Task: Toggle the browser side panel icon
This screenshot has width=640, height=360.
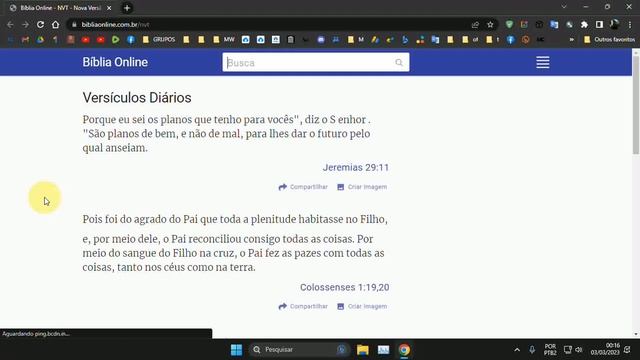Action: pos(599,24)
